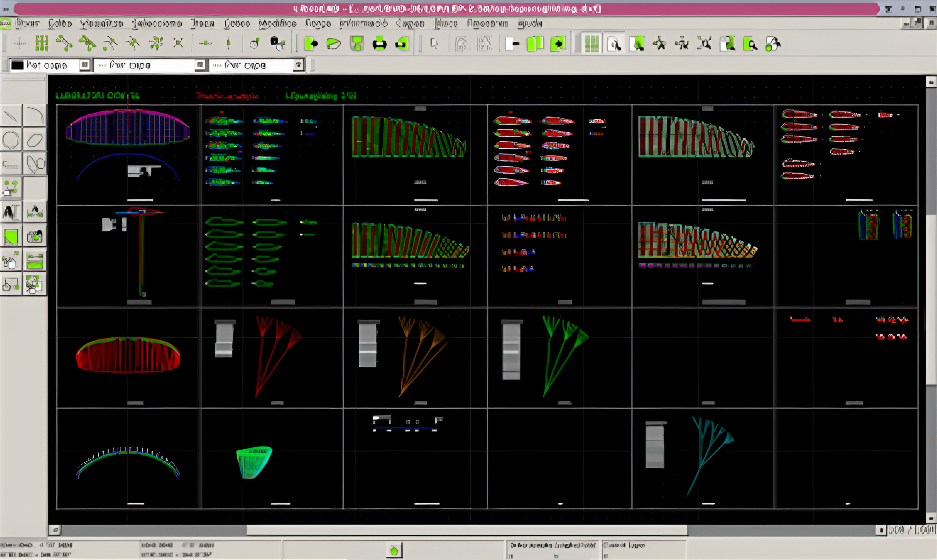Image resolution: width=937 pixels, height=560 pixels.
Task: Open the second-to-last menu in menu bar
Action: coord(487,23)
